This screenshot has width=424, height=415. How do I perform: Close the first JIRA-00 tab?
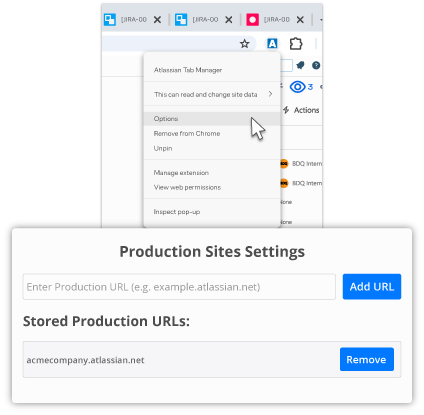pos(157,20)
